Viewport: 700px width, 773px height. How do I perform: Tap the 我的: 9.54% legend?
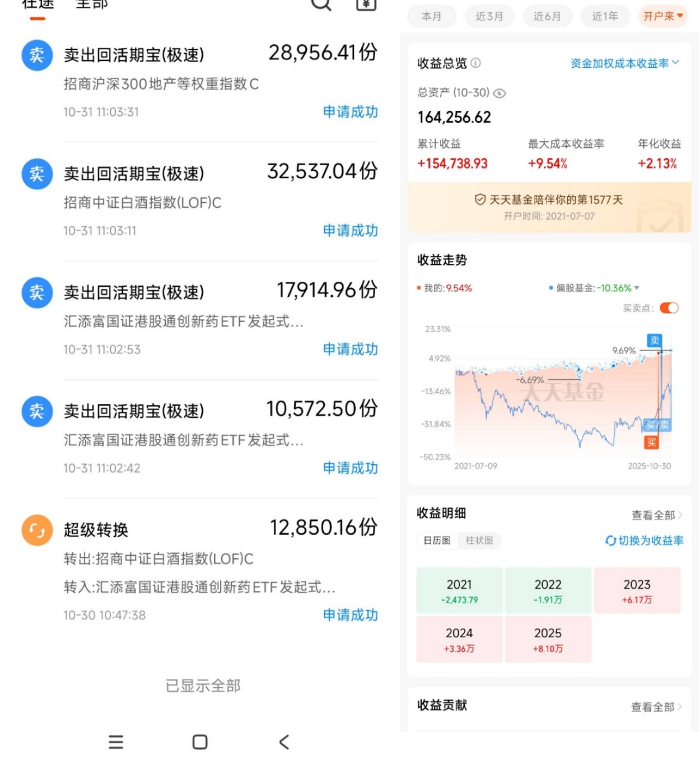(x=445, y=288)
